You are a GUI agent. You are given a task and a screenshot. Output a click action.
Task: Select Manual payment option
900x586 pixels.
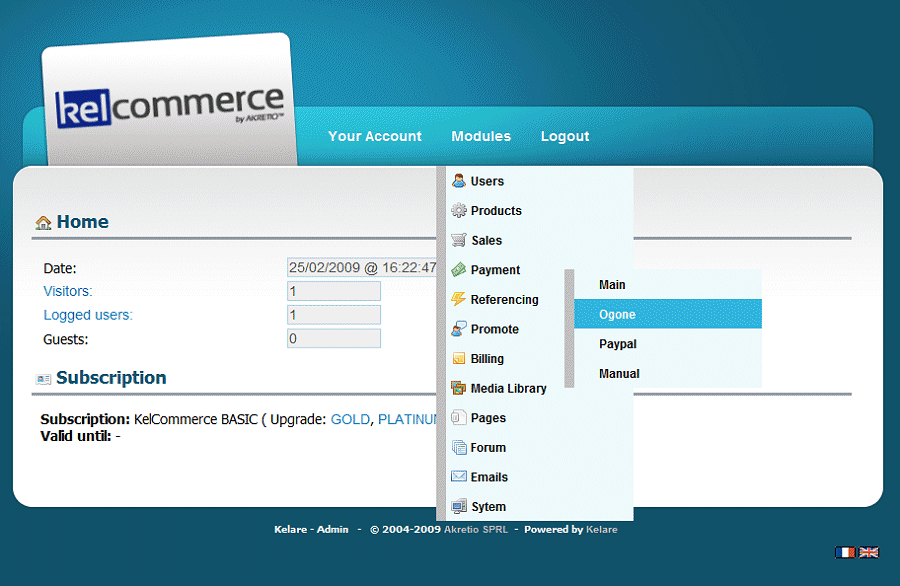coord(619,374)
